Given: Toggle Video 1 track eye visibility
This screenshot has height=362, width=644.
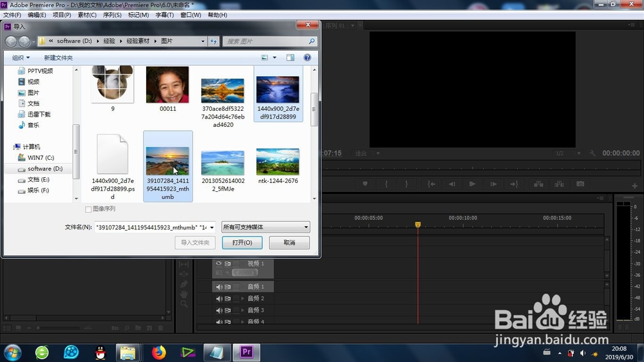Looking at the screenshot, I should point(218,263).
